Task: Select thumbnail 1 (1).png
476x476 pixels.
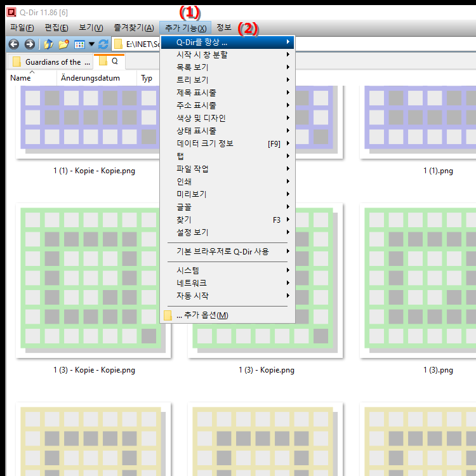Action: (x=418, y=122)
